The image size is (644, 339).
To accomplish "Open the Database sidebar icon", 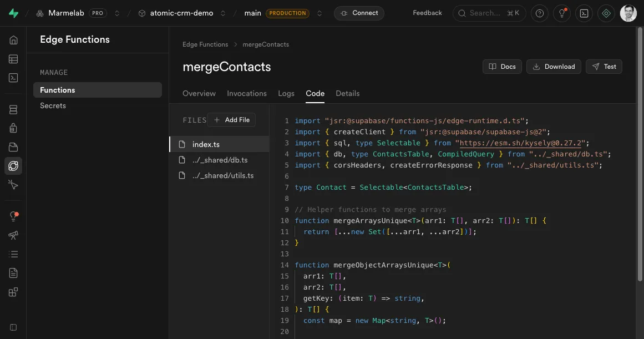I will 13,110.
